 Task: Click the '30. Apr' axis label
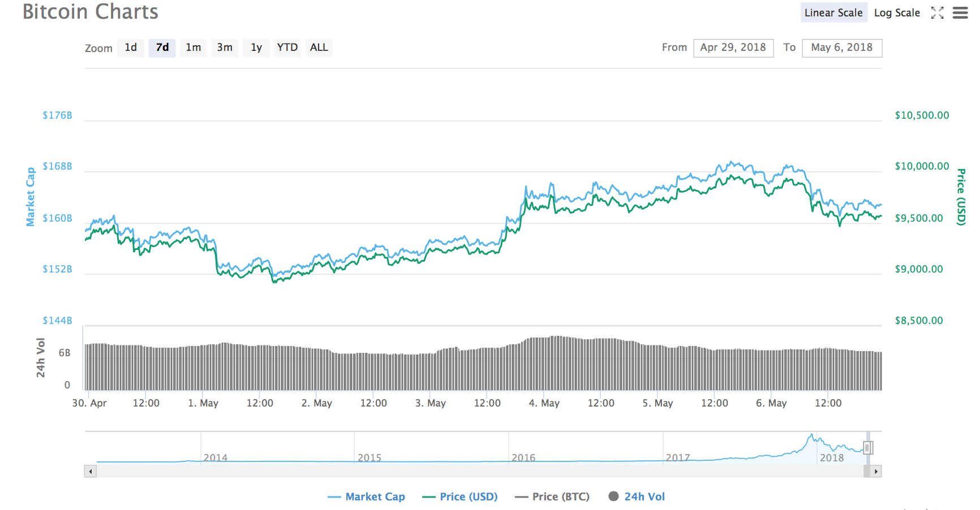pyautogui.click(x=89, y=403)
